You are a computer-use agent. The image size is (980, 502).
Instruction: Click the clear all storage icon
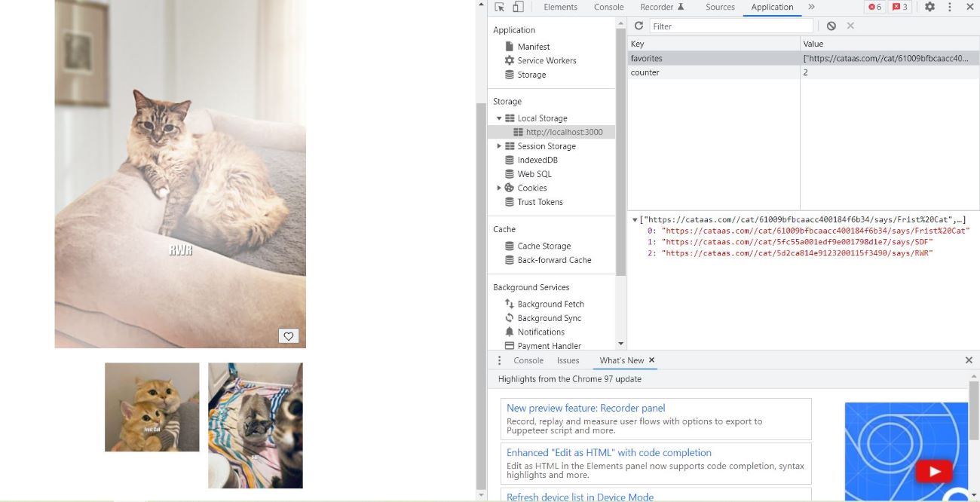(x=831, y=26)
